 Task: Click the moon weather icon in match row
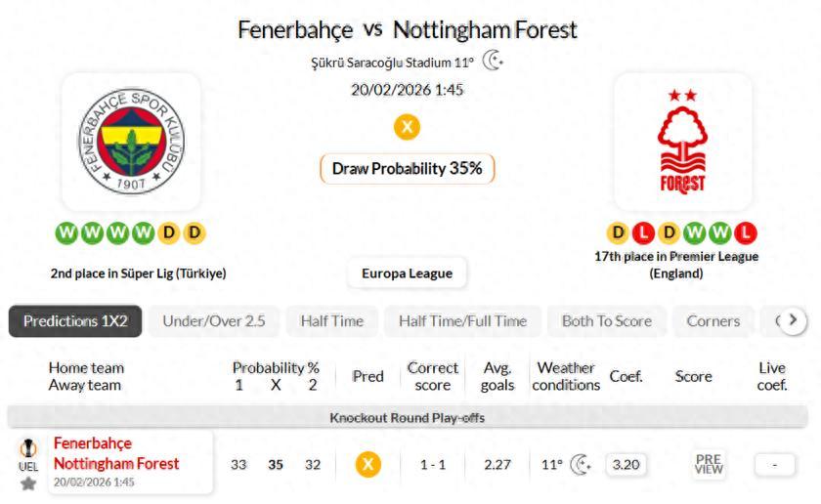[581, 465]
